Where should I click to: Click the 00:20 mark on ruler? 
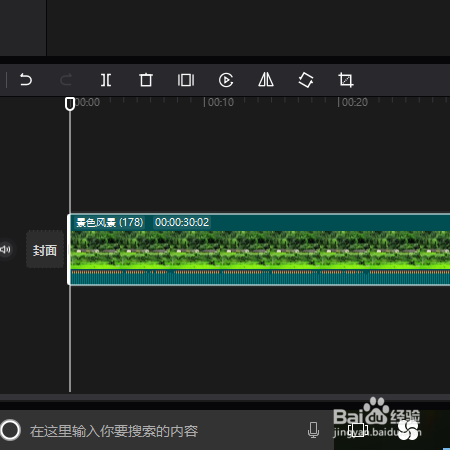355,102
